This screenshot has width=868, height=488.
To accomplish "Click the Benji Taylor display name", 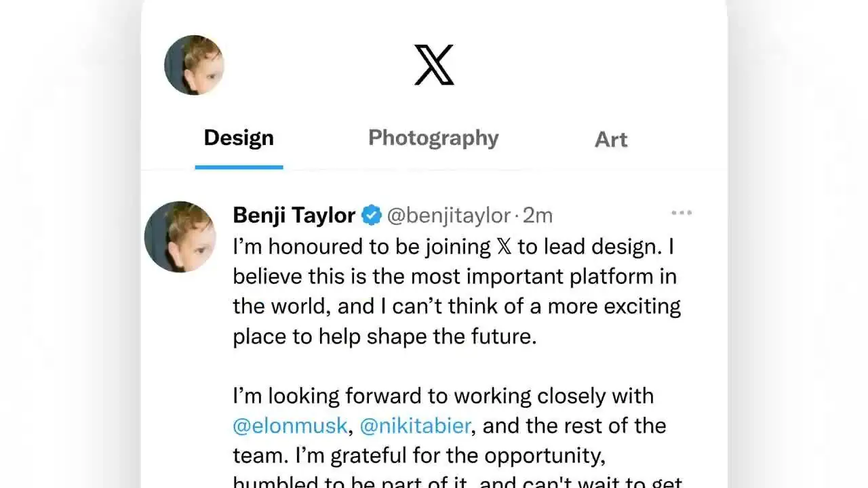I will point(294,216).
